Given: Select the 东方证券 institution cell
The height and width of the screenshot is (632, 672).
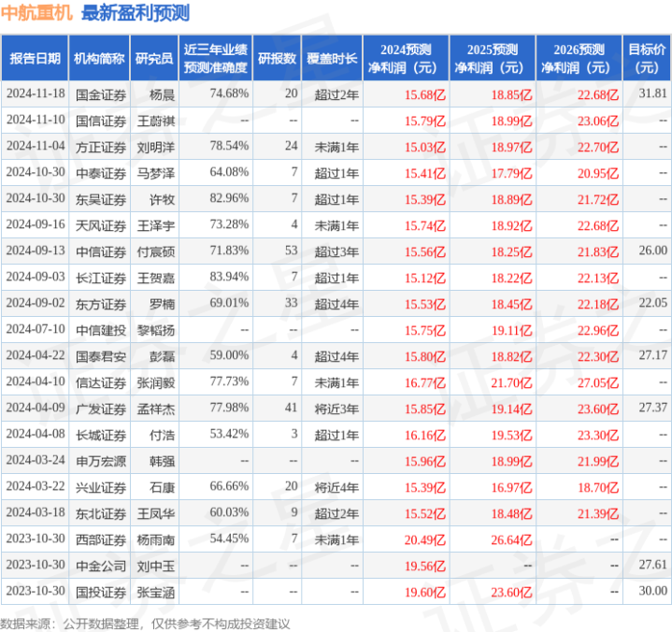Looking at the screenshot, I should [101, 304].
